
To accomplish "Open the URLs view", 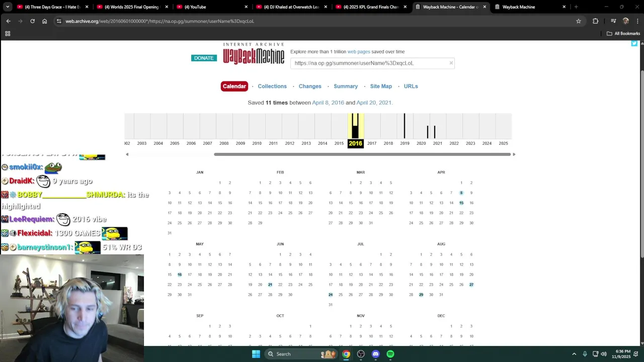I will [411, 86].
